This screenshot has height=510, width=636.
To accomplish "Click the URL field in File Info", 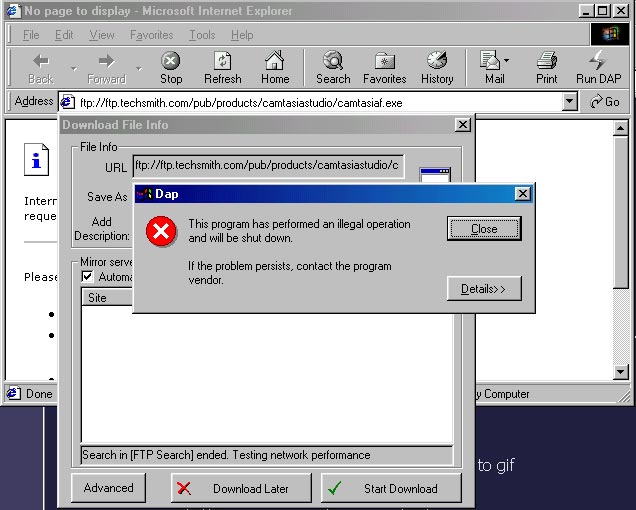I will pos(268,166).
